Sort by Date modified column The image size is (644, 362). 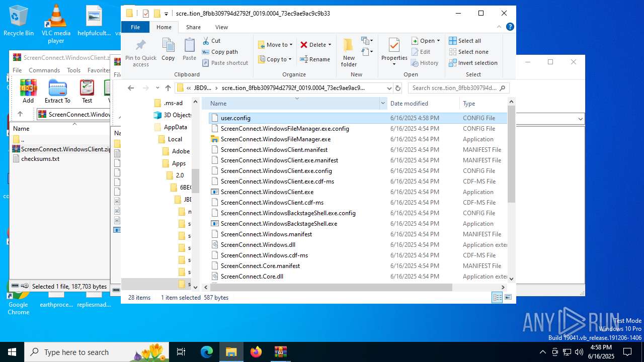[423, 103]
